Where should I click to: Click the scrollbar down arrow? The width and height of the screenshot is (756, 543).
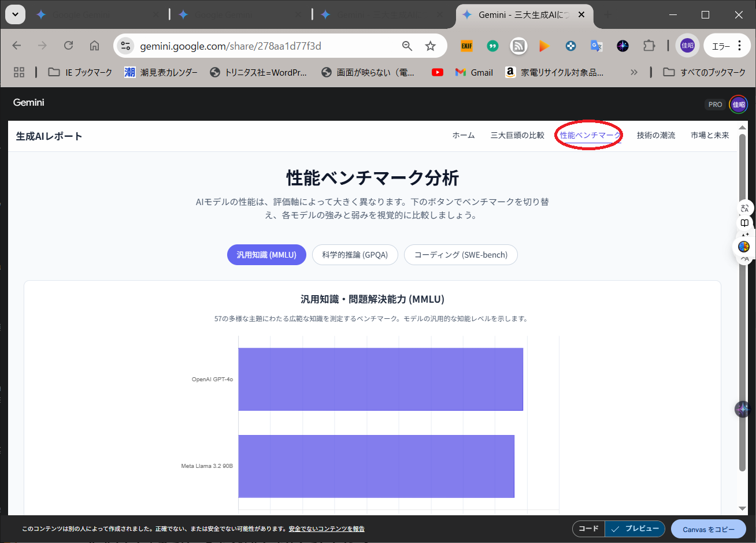[743, 508]
